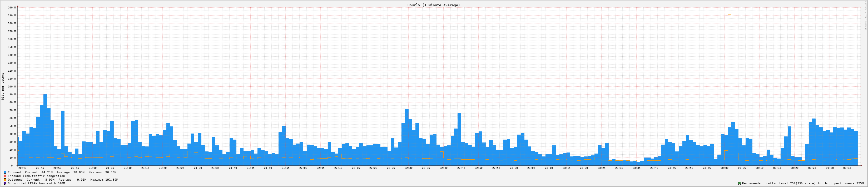Click the Outbound Maximum 191.39M value

tap(112, 180)
